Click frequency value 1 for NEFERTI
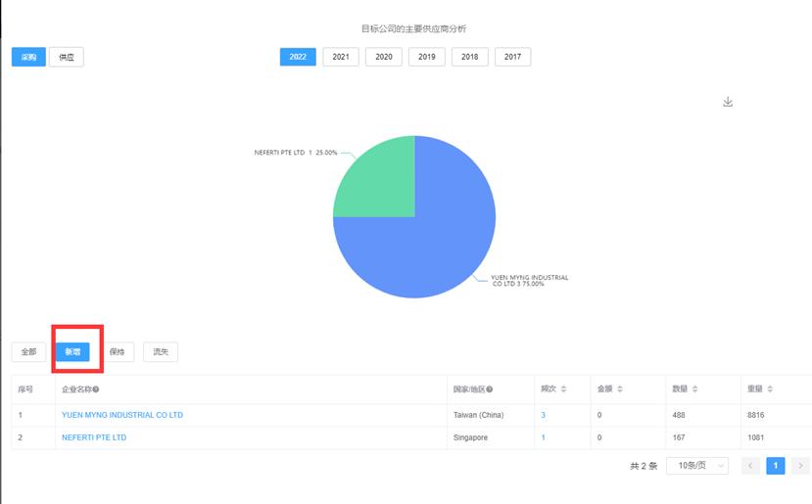The width and height of the screenshot is (812, 504). click(543, 437)
